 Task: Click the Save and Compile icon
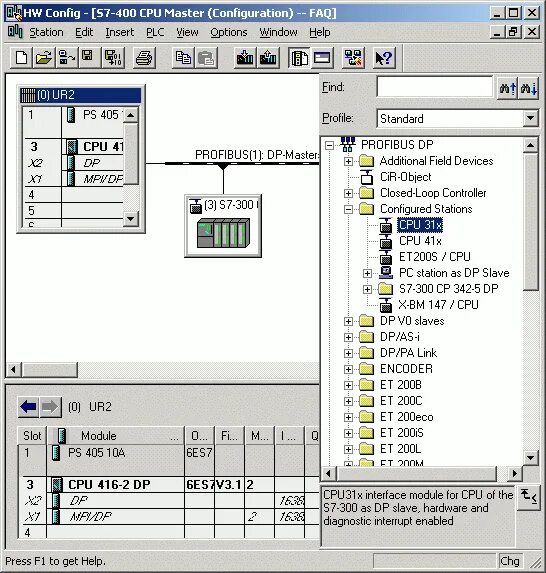(x=113, y=58)
